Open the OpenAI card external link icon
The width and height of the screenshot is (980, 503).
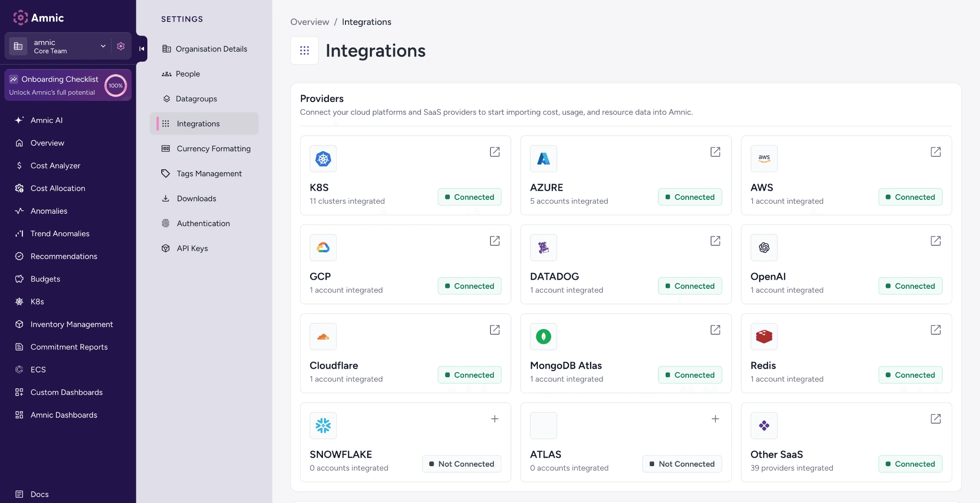coord(935,241)
